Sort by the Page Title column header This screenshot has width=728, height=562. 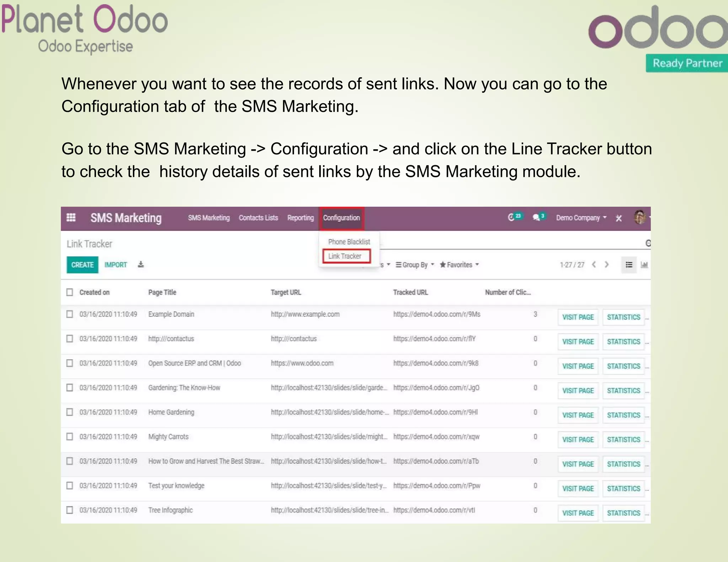pyautogui.click(x=162, y=292)
